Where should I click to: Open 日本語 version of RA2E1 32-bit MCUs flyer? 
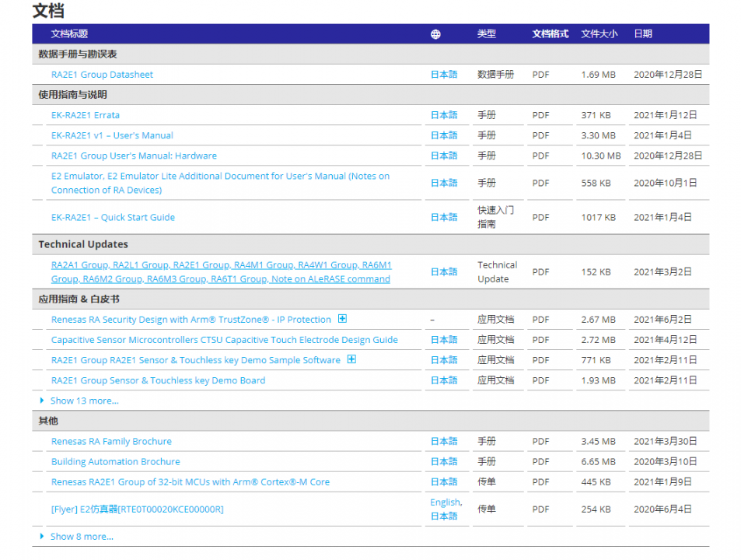444,481
